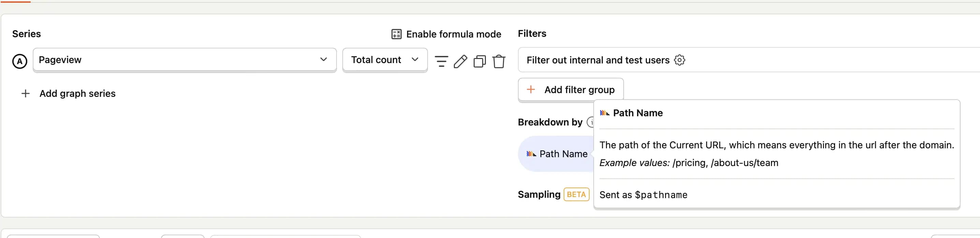Click the Path Name tooltip title
Image resolution: width=980 pixels, height=238 pixels.
point(638,113)
